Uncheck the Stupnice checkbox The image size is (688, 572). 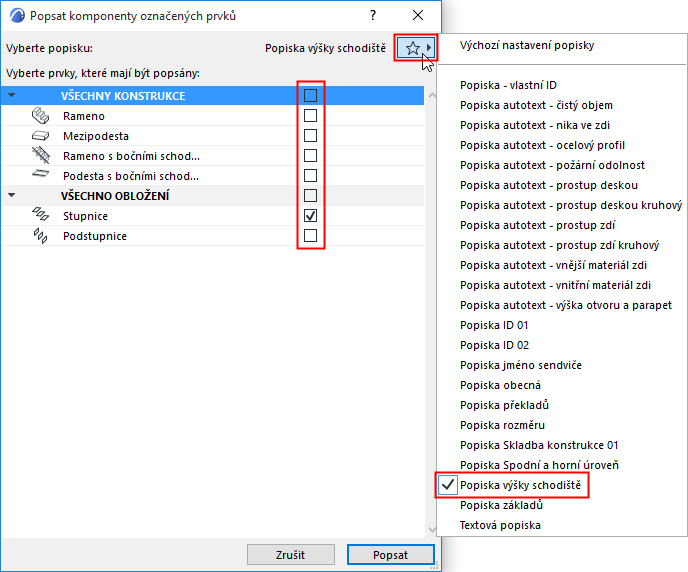(x=310, y=216)
